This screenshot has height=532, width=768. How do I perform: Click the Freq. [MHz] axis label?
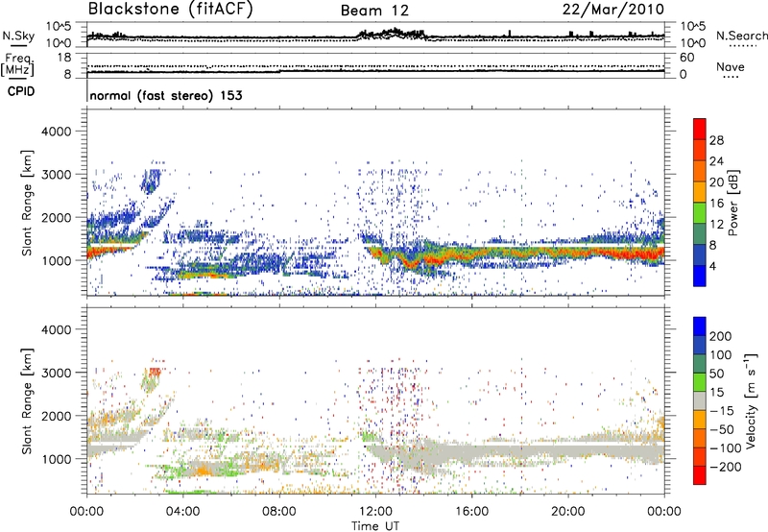tap(17, 64)
